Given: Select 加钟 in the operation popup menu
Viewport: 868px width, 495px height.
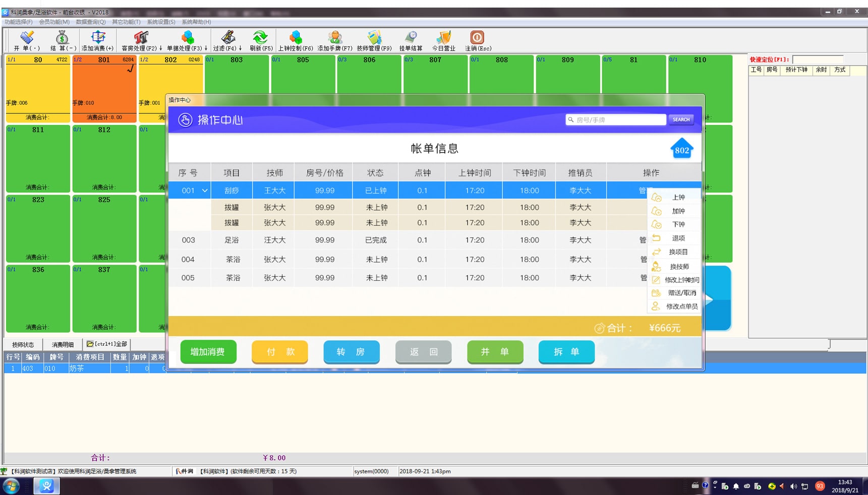Looking at the screenshot, I should [x=674, y=211].
